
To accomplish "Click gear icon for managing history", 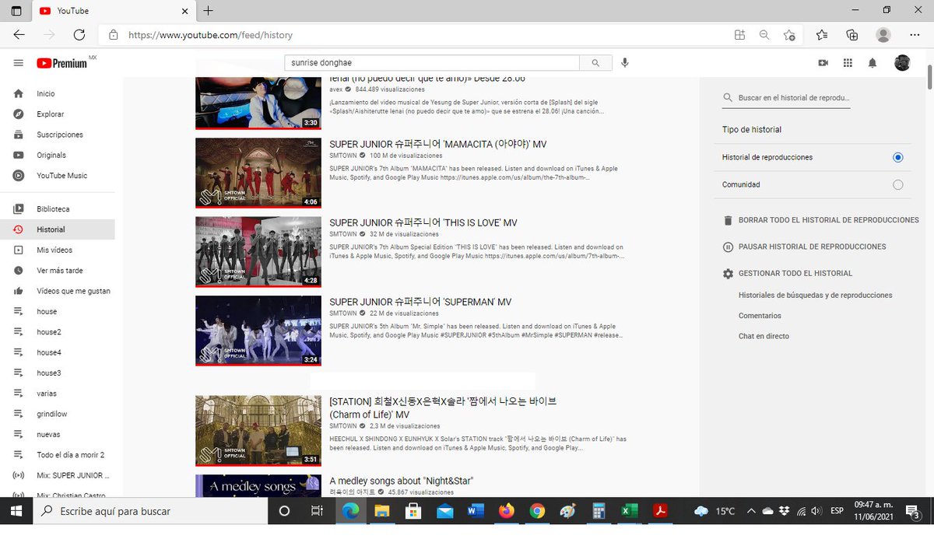I will (728, 274).
